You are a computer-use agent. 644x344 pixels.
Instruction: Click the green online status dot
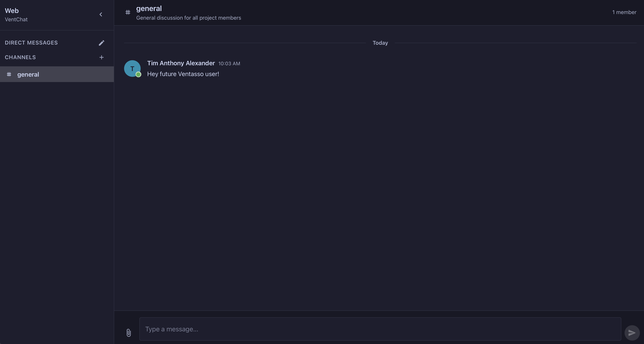coord(138,75)
